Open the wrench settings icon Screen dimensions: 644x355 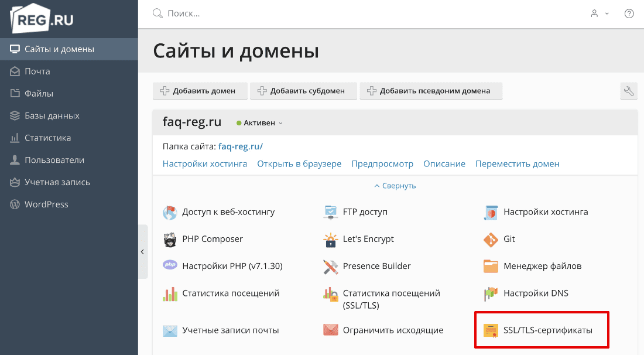(x=629, y=91)
